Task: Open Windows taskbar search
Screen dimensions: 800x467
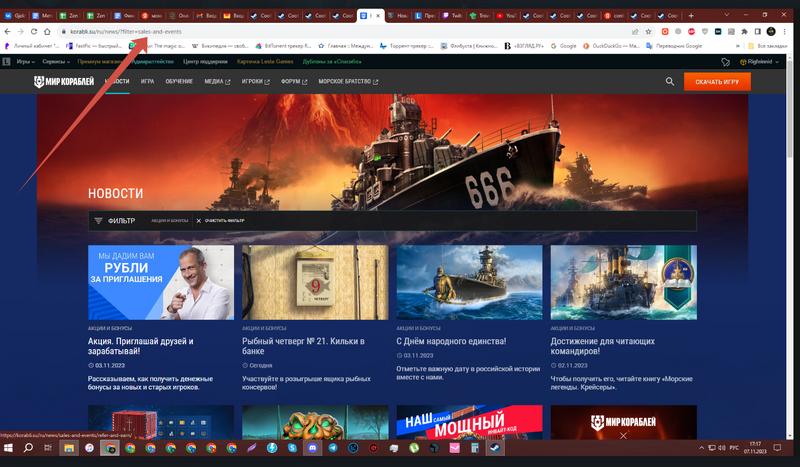Action: coord(28,448)
